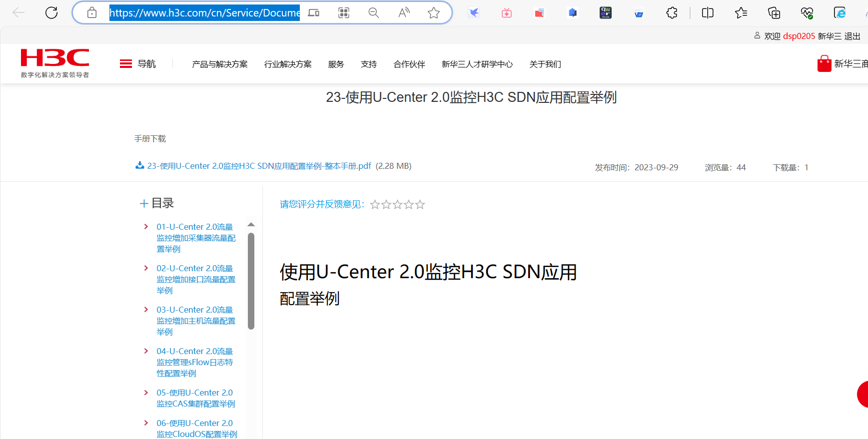Viewport: 868px width, 439px height.
Task: Add page to favorites with star icon
Action: (434, 12)
